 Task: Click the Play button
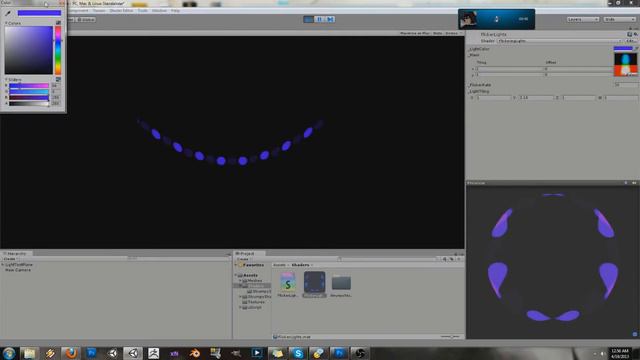pyautogui.click(x=309, y=19)
